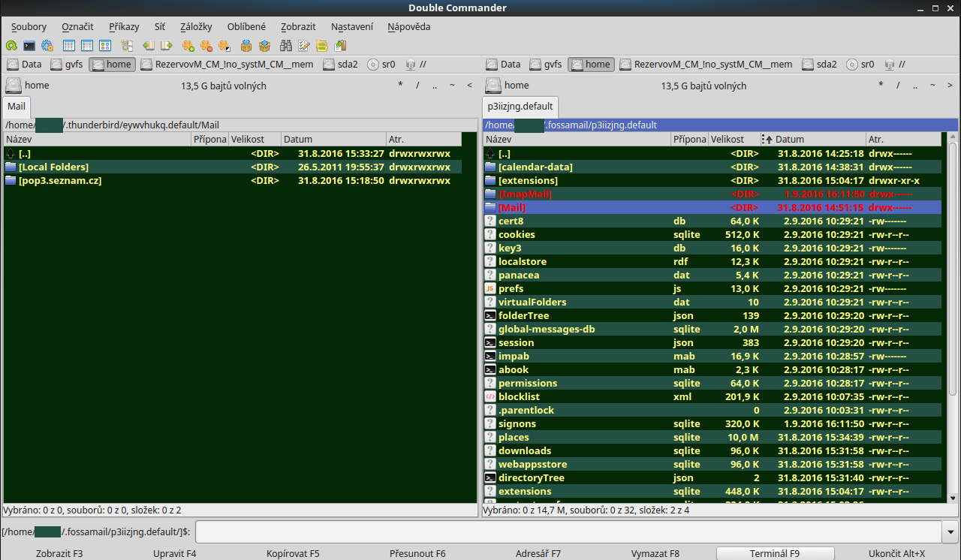Select gvfs drive in left panel
Screen dimensions: 961x560
pos(66,65)
